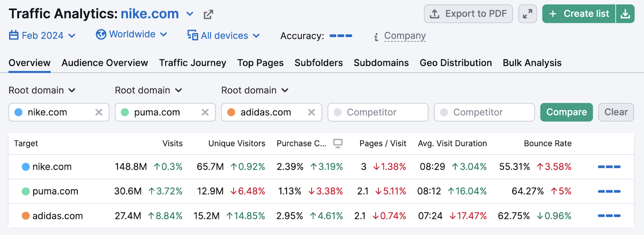The height and width of the screenshot is (235, 644).
Task: Click the Target column header
Action: [26, 143]
